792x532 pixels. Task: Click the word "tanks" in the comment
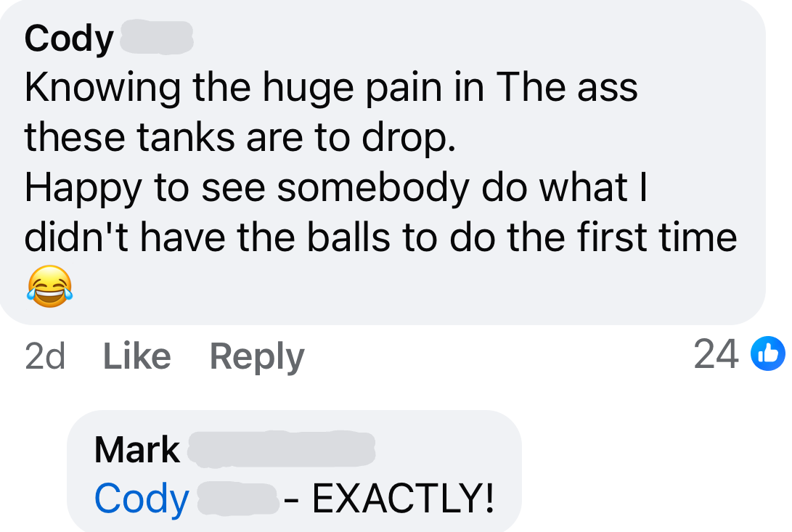(x=185, y=137)
